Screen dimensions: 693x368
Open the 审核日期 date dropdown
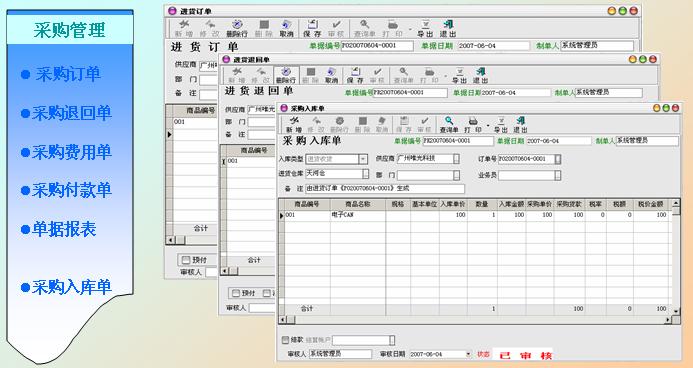point(468,354)
